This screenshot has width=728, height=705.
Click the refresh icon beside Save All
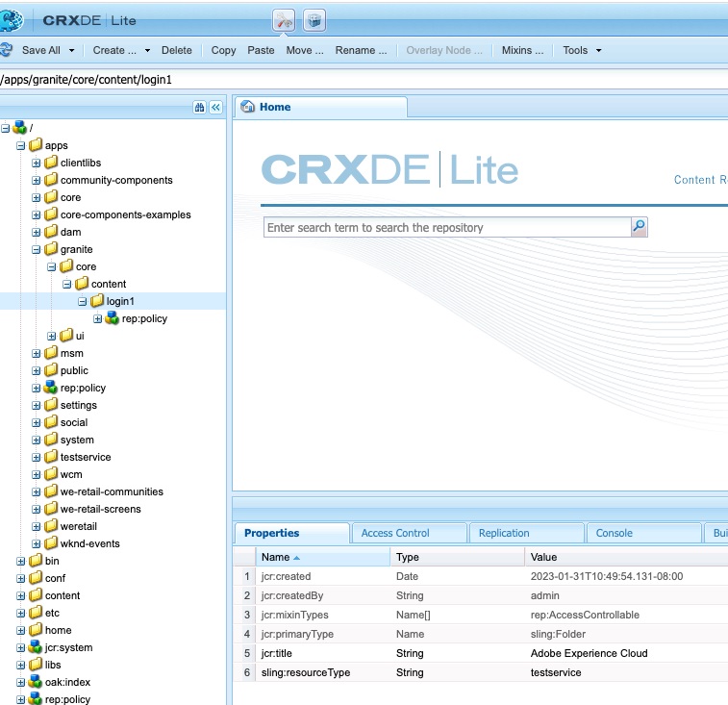(6, 50)
